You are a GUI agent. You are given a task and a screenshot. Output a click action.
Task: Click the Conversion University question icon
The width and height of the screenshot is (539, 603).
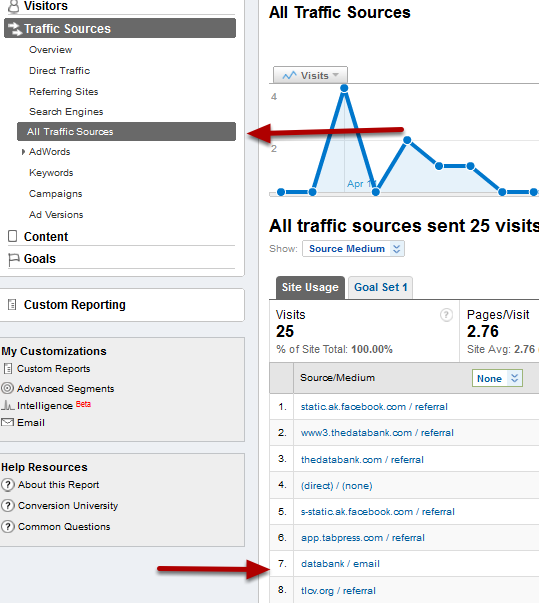point(8,505)
